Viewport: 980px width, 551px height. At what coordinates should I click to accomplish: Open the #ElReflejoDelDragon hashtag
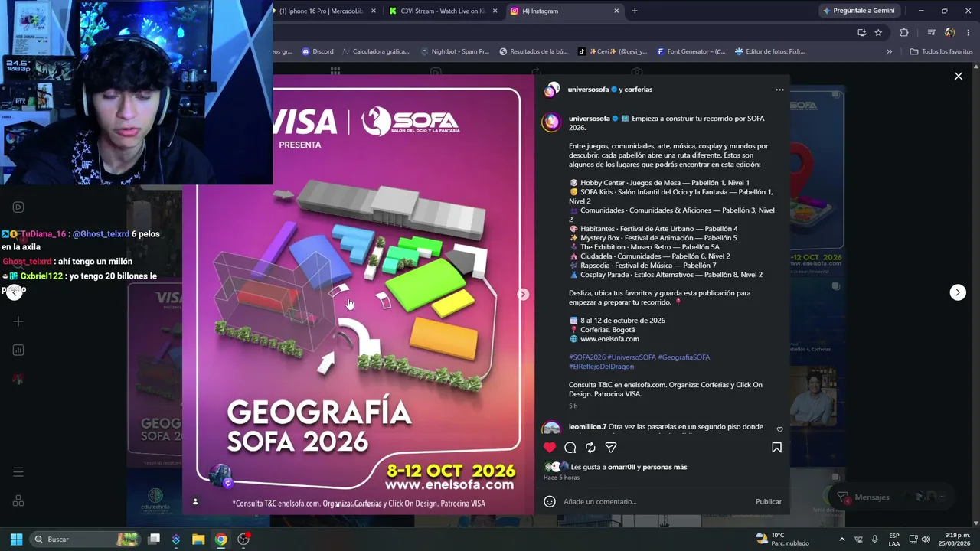pos(601,367)
